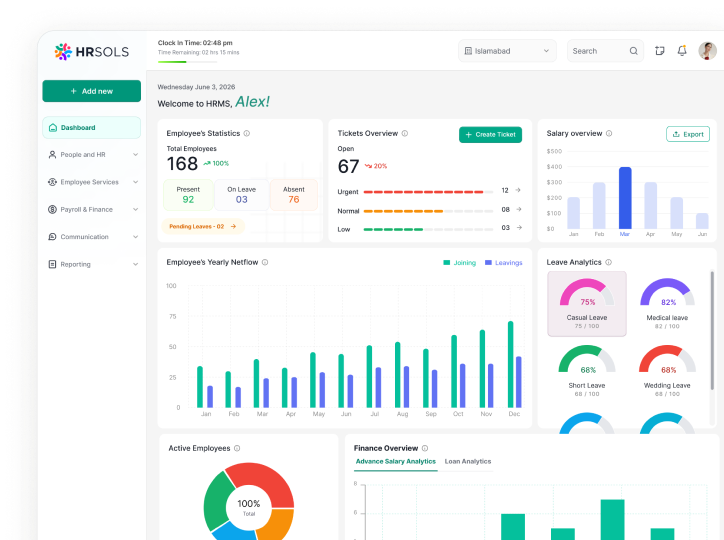Open Payroll & Finance menu
The width and height of the screenshot is (724, 540).
pos(91,210)
